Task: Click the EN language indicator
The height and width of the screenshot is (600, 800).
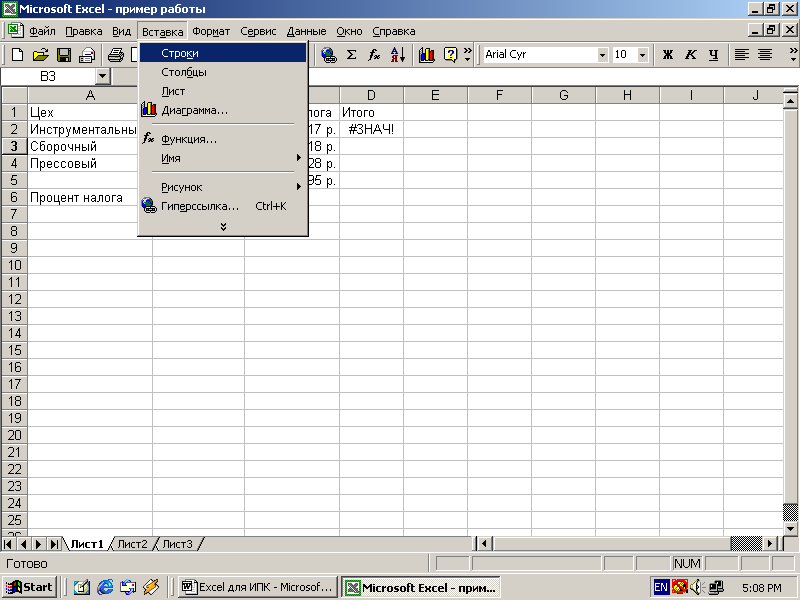Action: click(x=661, y=587)
